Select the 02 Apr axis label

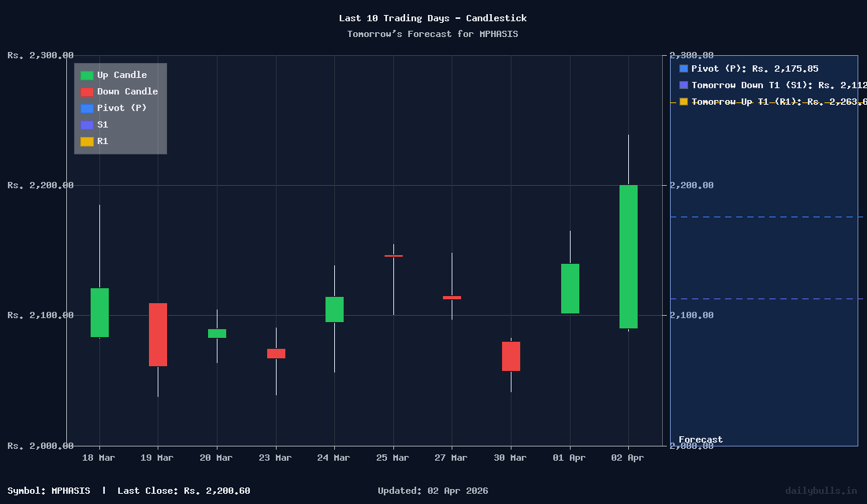click(x=627, y=458)
